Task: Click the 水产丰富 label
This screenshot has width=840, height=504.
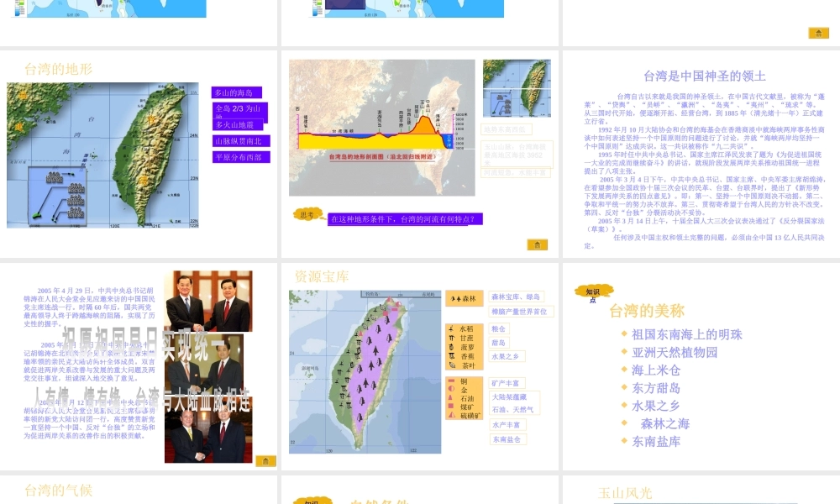Action: 507,425
